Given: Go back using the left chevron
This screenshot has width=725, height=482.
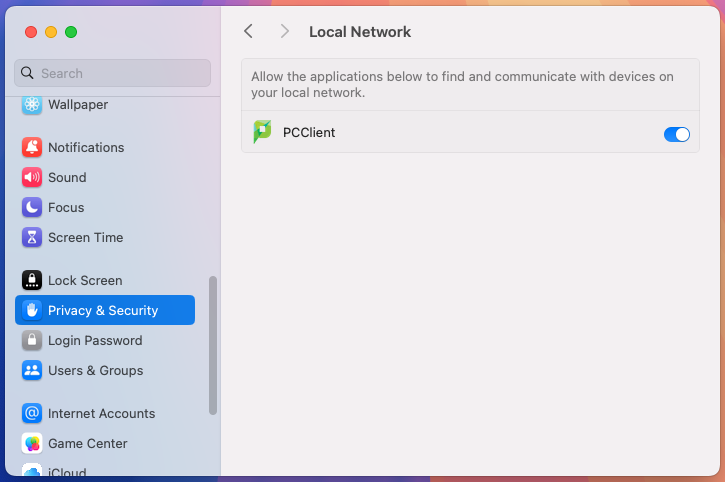Looking at the screenshot, I should tap(248, 31).
